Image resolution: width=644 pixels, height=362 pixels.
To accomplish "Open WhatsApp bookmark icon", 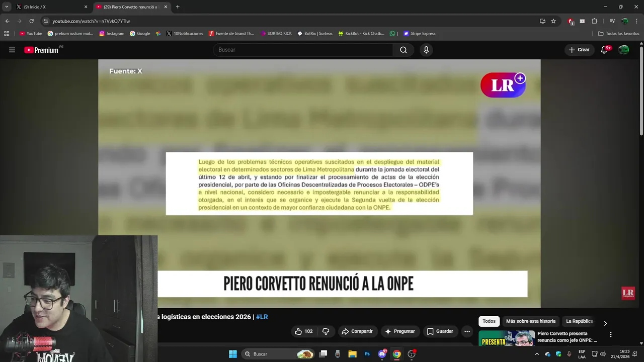I will 393,34.
